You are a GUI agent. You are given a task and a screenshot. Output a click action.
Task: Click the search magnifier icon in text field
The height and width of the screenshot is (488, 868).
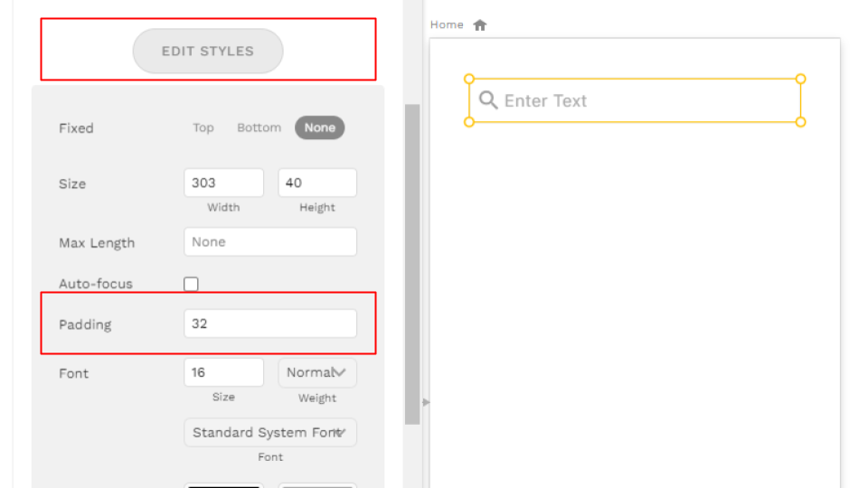[x=488, y=100]
